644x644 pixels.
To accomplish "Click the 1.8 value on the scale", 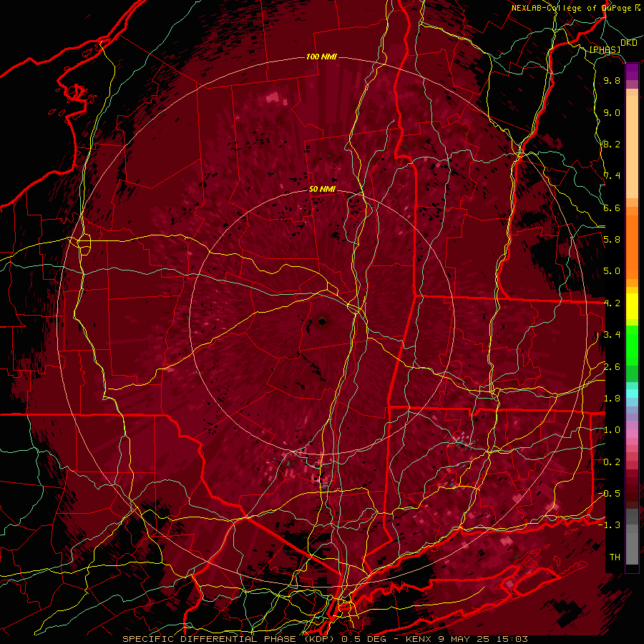I will point(612,399).
